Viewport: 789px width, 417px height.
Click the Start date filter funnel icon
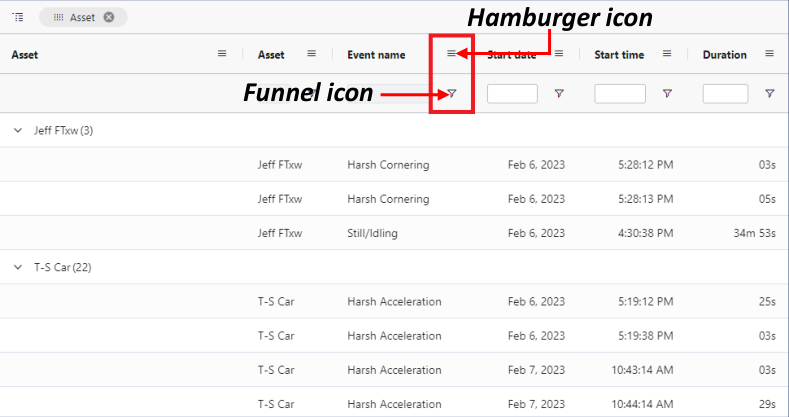559,93
